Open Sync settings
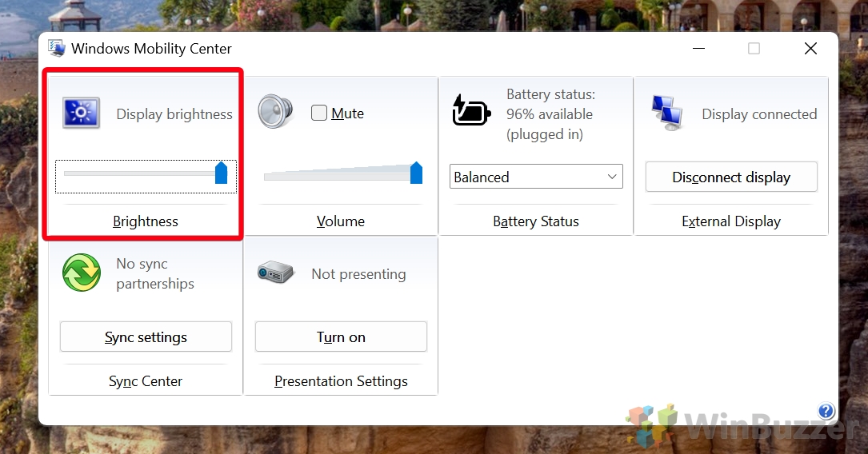 (x=146, y=337)
